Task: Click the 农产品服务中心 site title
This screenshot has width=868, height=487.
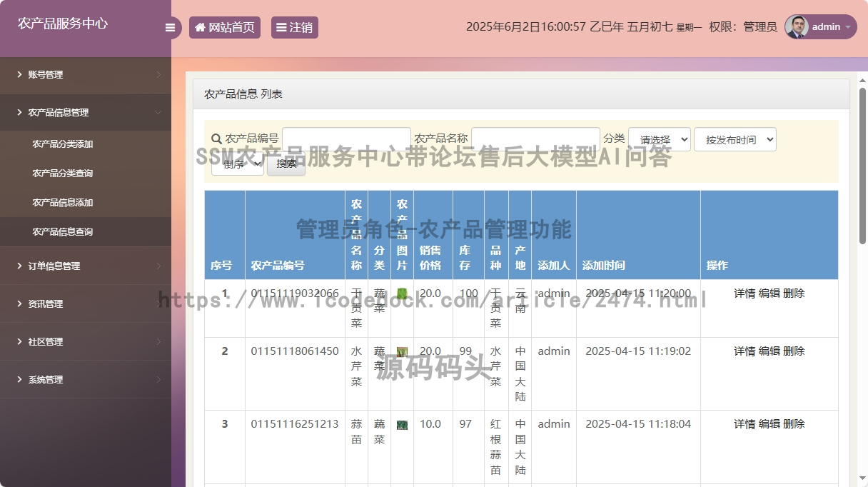Action: click(x=63, y=23)
